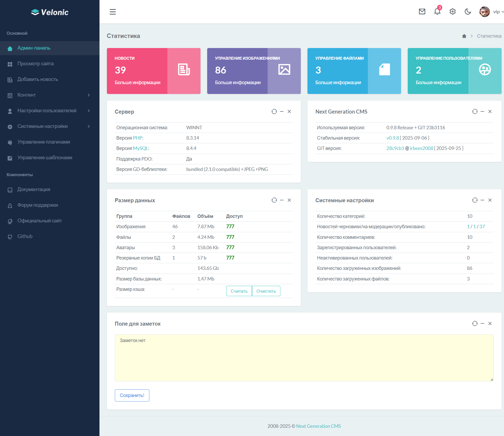Click inside the notes text field
Screen dimensions: 504x436
(304, 358)
